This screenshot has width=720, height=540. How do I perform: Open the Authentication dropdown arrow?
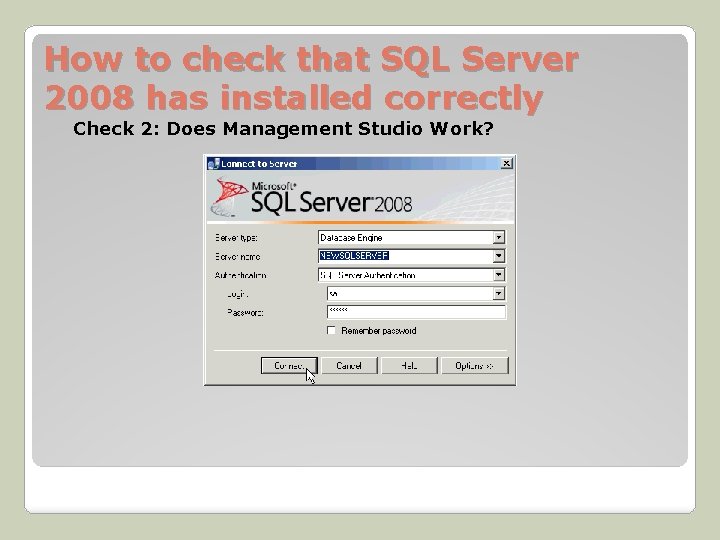point(499,275)
